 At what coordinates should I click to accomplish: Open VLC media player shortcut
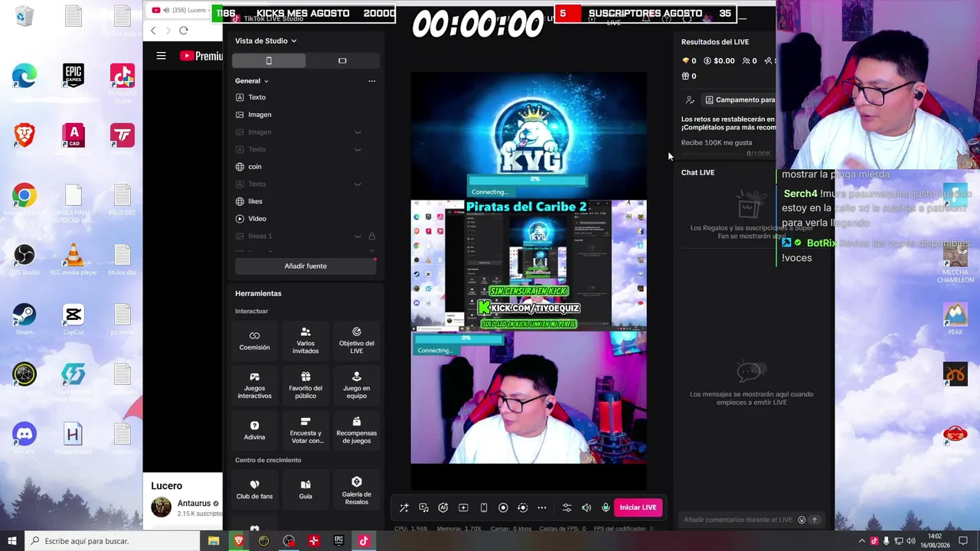click(73, 258)
